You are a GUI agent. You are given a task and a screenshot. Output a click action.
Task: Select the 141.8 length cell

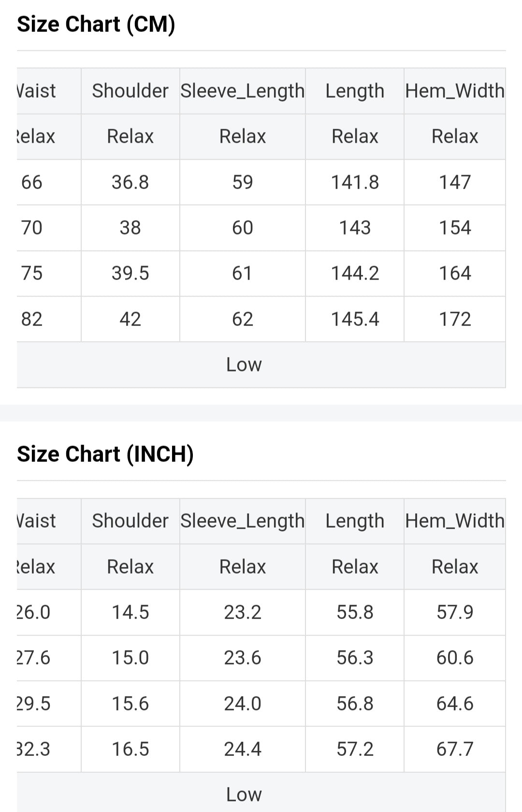coord(354,182)
